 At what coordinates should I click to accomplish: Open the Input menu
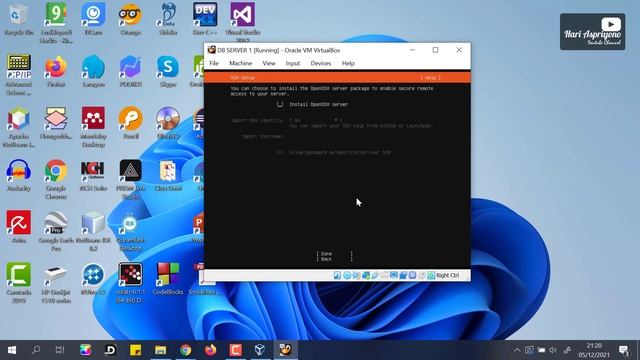[x=293, y=63]
